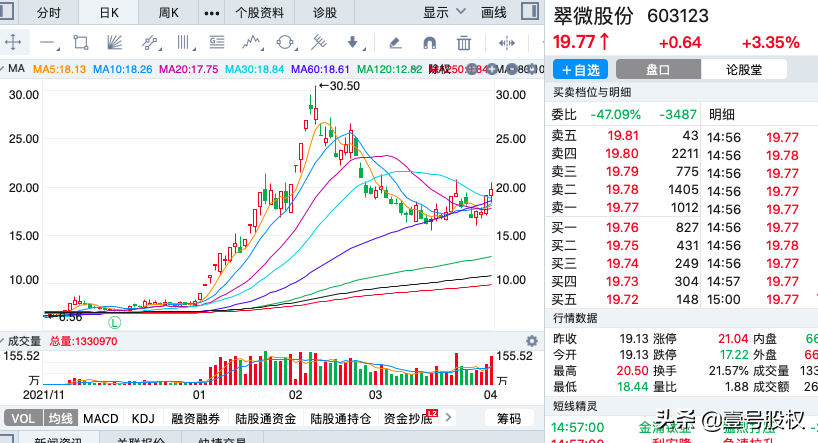
Task: Open the 诊股 diagnosis tab
Action: click(324, 13)
